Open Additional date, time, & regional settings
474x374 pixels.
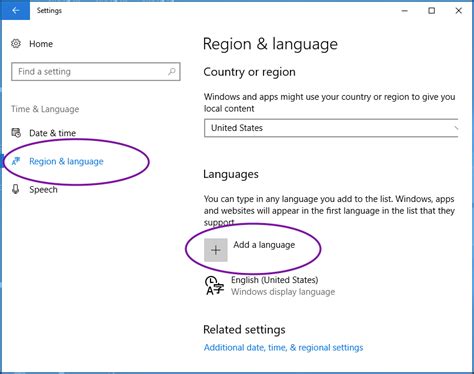click(283, 348)
